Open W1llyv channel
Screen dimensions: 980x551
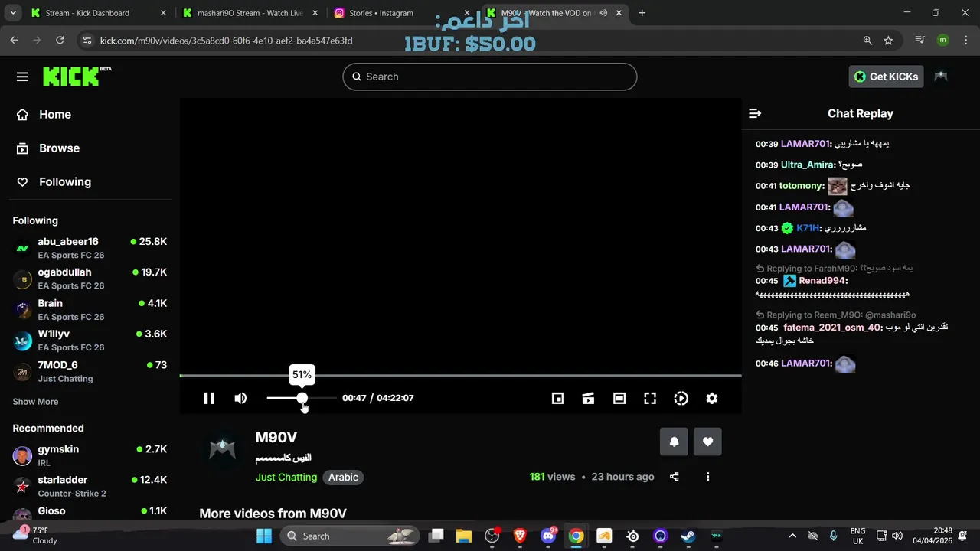coord(90,340)
